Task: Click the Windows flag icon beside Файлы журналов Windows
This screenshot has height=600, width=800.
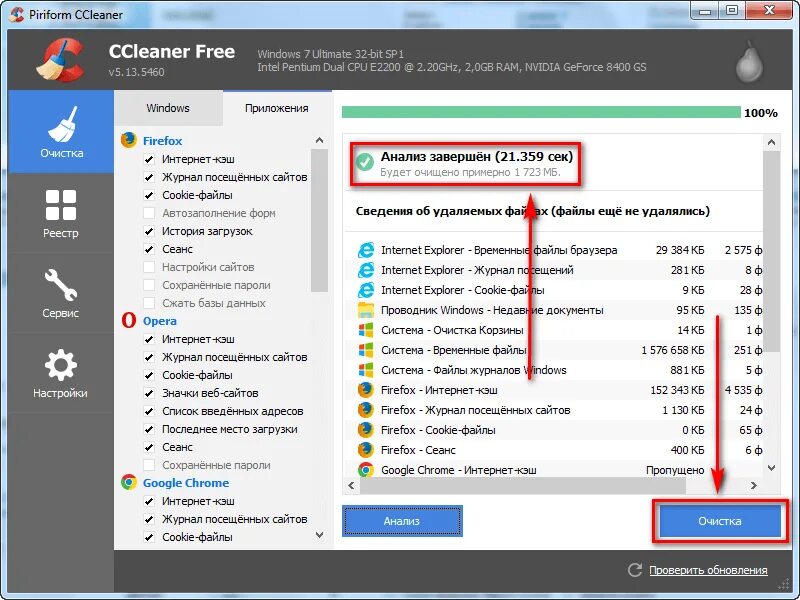Action: pyautogui.click(x=365, y=370)
